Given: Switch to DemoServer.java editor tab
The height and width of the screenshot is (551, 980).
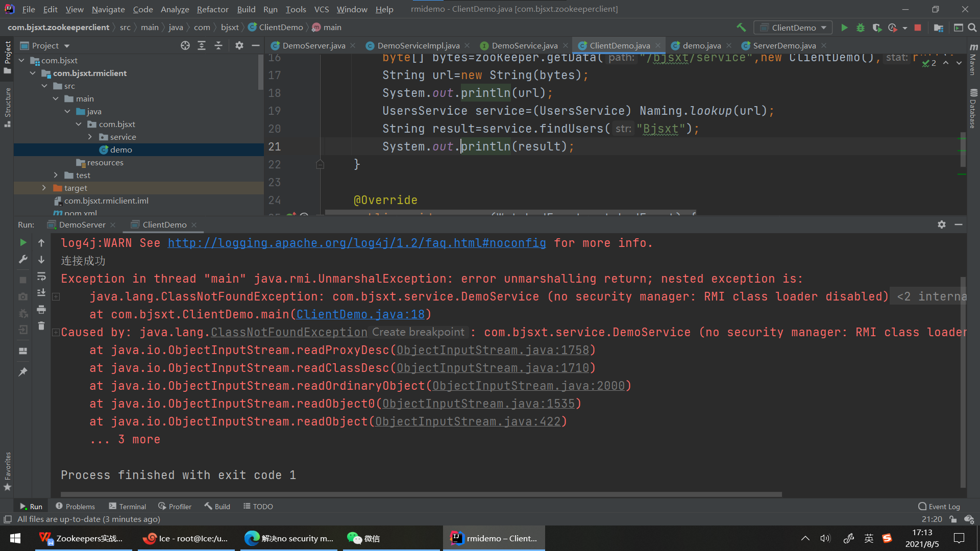Looking at the screenshot, I should point(313,45).
